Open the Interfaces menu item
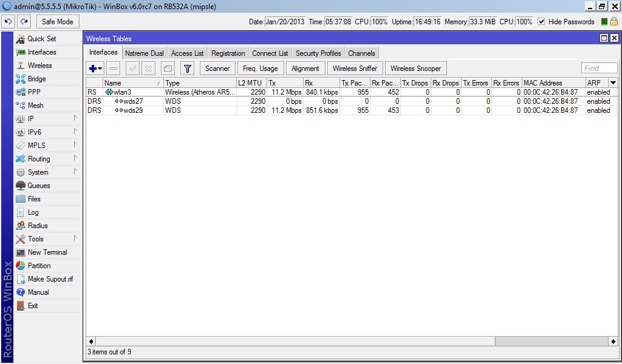Image resolution: width=622 pixels, height=364 pixels. (x=42, y=52)
